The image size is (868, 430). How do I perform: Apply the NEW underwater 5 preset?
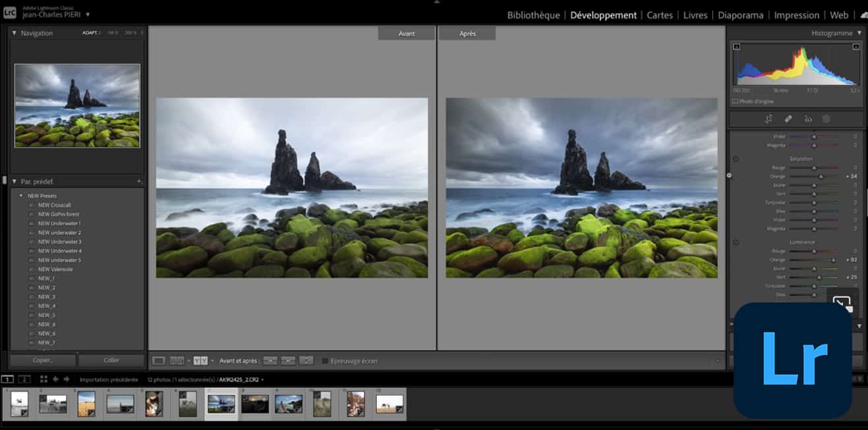[59, 260]
